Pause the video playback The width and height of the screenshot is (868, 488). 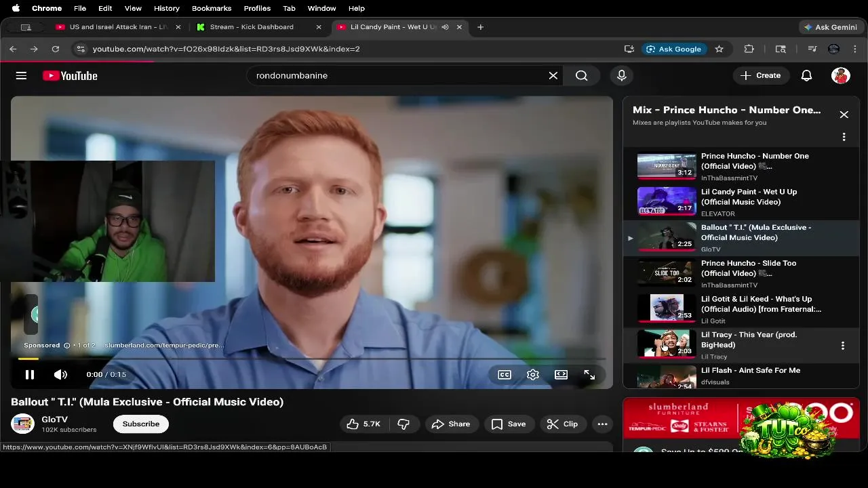click(x=30, y=374)
